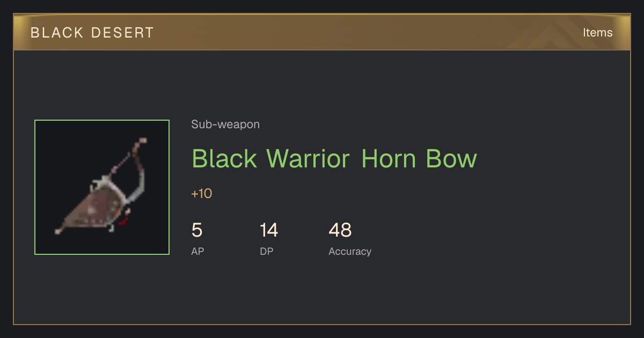Click the Black Warrior Horn Bow icon image
This screenshot has width=644, height=338.
[102, 187]
